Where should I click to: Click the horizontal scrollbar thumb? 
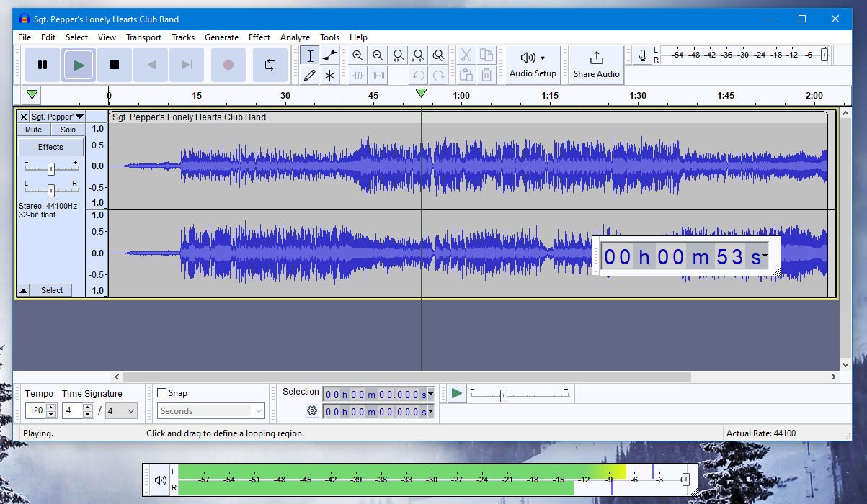pyautogui.click(x=406, y=377)
